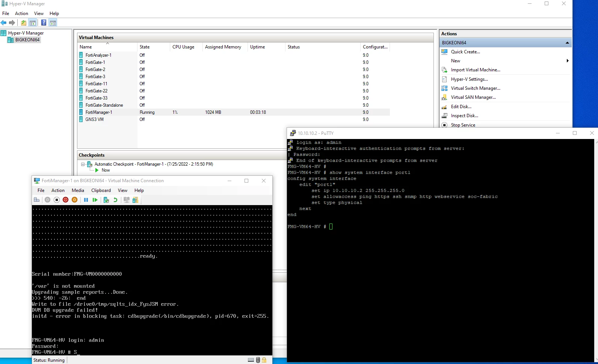Click the Back arrow in Hyper-V Manager toolbar
Screen dimensions: 598x364
[4, 23]
